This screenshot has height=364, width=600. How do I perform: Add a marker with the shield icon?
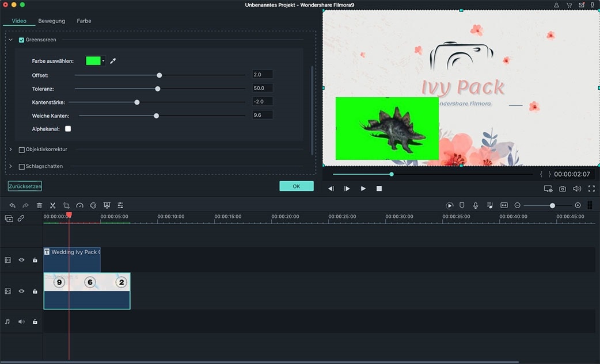coord(462,205)
